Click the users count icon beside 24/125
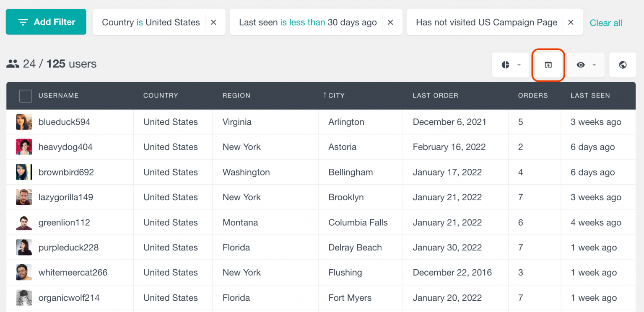 [x=13, y=64]
